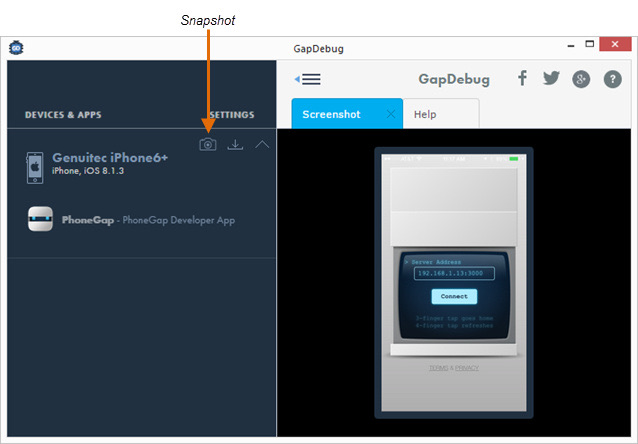The width and height of the screenshot is (638, 444).
Task: Open the Twitter bird icon link
Action: pos(551,78)
